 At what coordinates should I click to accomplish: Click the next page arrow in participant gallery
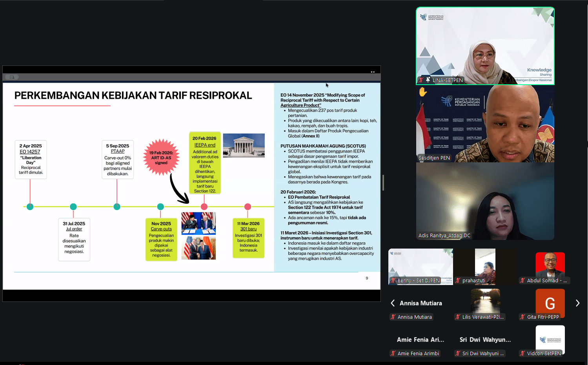(577, 303)
